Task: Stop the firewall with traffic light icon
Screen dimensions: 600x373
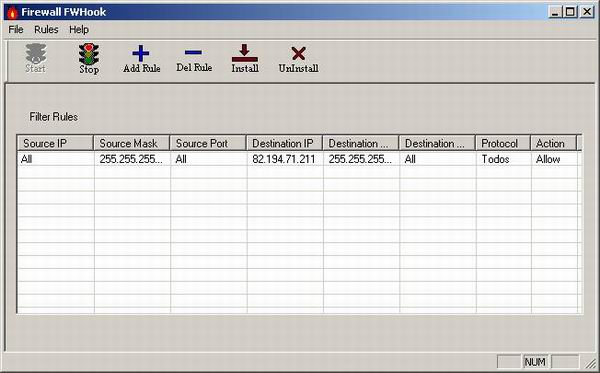Action: click(89, 59)
